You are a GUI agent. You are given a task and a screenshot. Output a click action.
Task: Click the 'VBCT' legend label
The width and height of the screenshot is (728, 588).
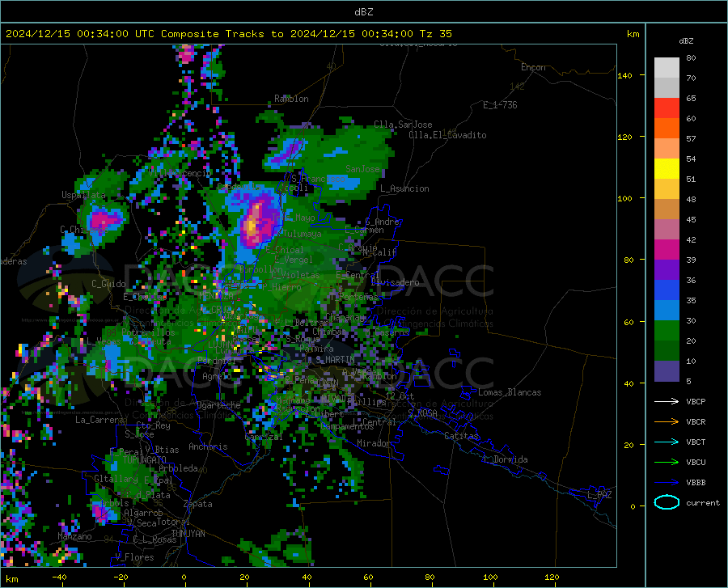tap(696, 442)
